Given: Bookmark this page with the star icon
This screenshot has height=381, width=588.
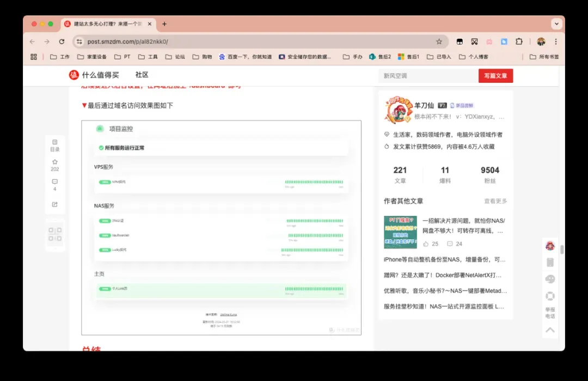Looking at the screenshot, I should [439, 41].
